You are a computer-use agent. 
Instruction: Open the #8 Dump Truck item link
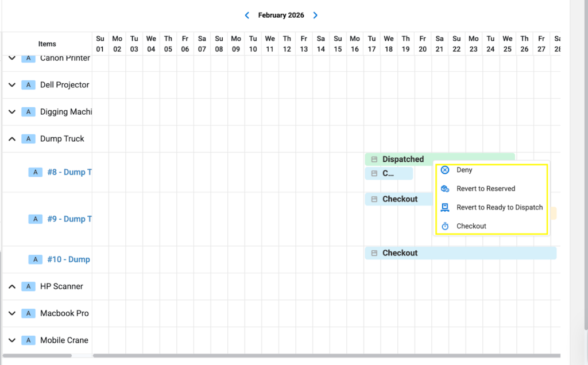(69, 172)
